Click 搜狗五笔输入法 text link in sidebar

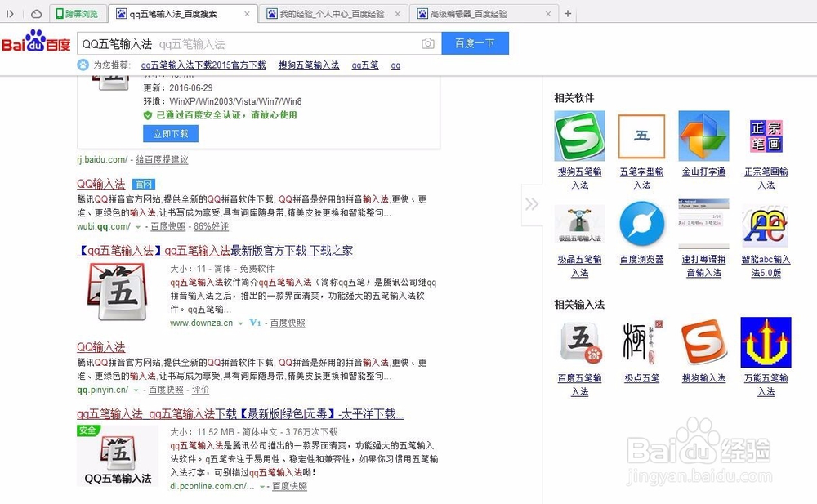pos(579,178)
